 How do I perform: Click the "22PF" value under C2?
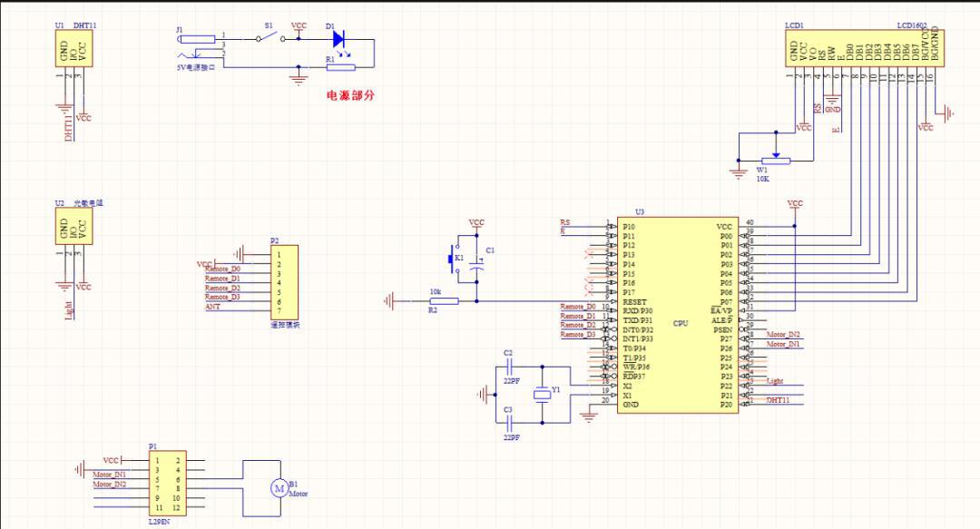(511, 381)
